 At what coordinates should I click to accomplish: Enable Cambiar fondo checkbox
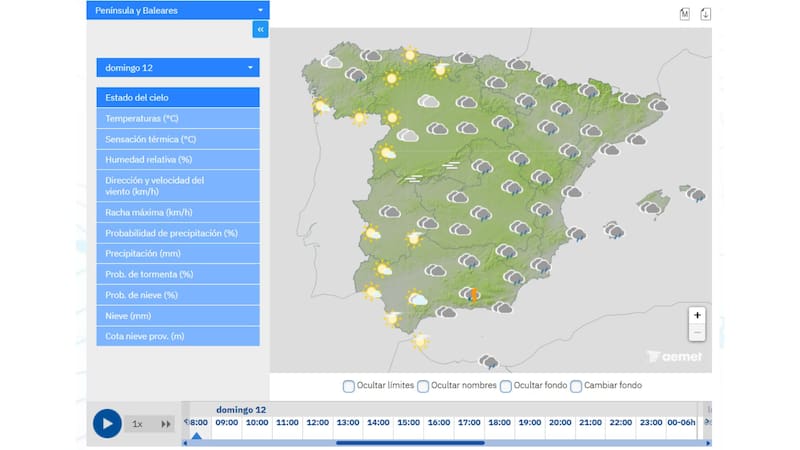click(x=576, y=386)
